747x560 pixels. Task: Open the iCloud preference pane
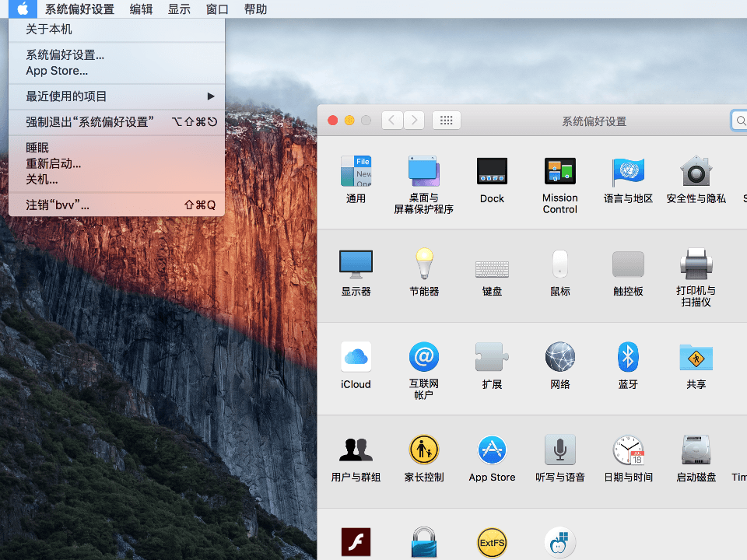tap(356, 356)
